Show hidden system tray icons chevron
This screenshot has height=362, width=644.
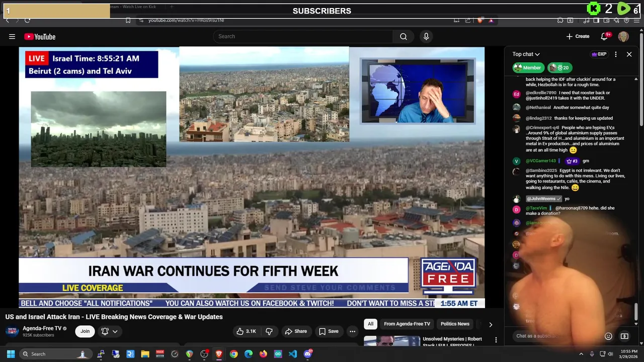pos(581,354)
